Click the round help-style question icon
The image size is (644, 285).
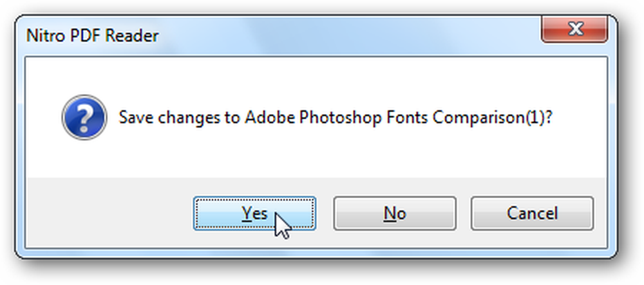point(84,117)
